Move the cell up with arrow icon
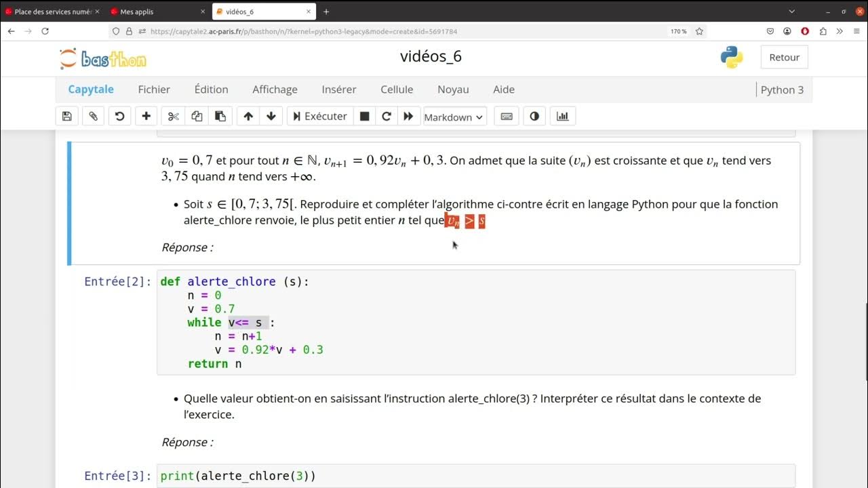 coord(248,117)
